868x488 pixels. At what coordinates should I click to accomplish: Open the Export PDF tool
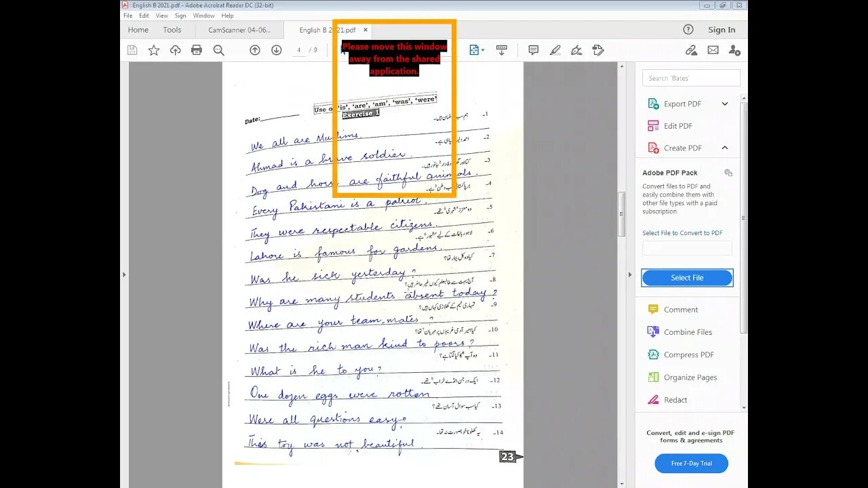pyautogui.click(x=682, y=104)
